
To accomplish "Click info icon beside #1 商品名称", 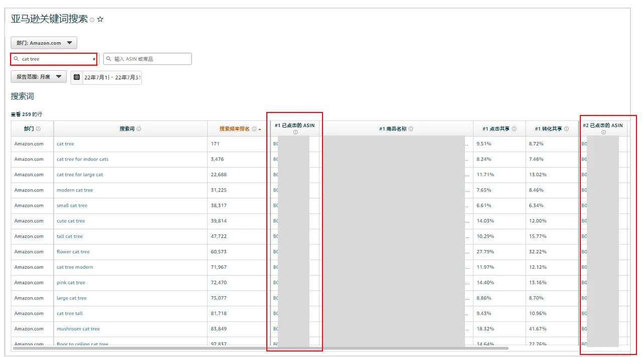I will (411, 129).
